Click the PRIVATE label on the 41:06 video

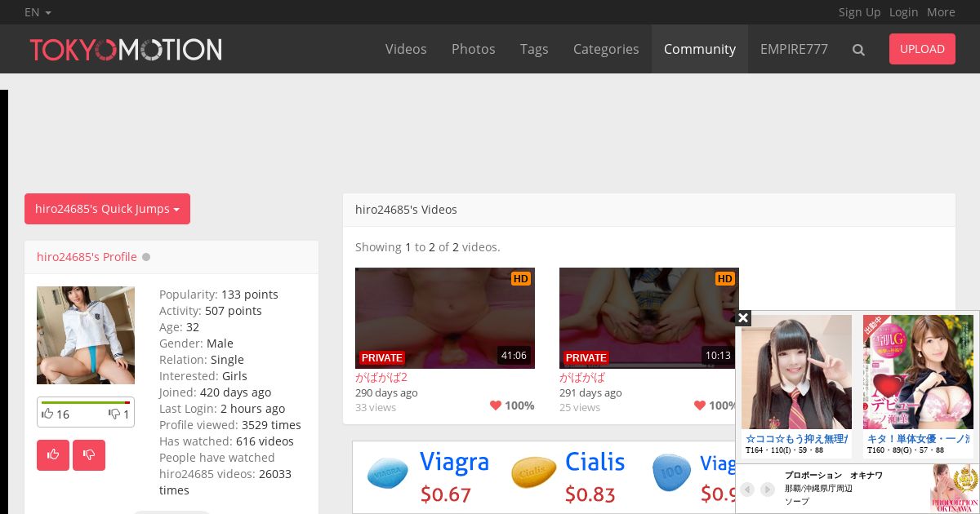pyautogui.click(x=382, y=358)
